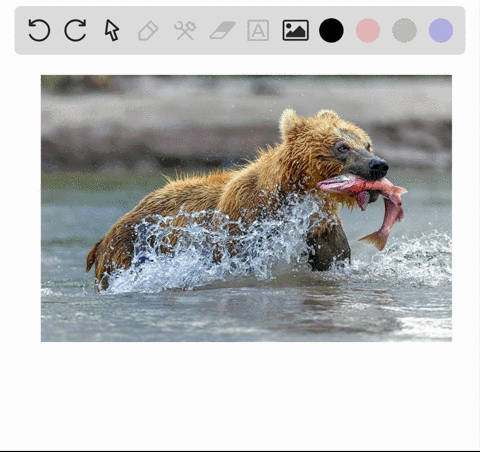This screenshot has height=452, width=480.
Task: Click the bear's left ear
Action: click(x=289, y=122)
